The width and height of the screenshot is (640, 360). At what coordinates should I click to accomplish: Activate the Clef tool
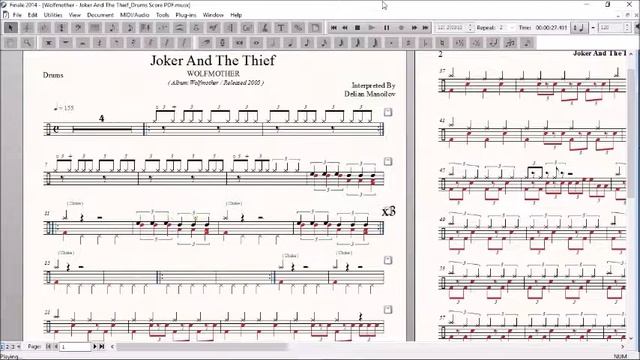[78, 28]
